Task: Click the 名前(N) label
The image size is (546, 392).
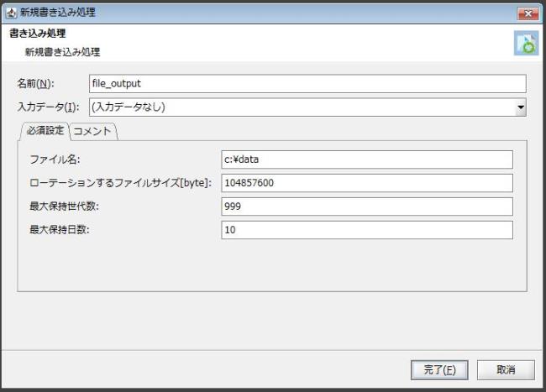Action: pos(35,85)
